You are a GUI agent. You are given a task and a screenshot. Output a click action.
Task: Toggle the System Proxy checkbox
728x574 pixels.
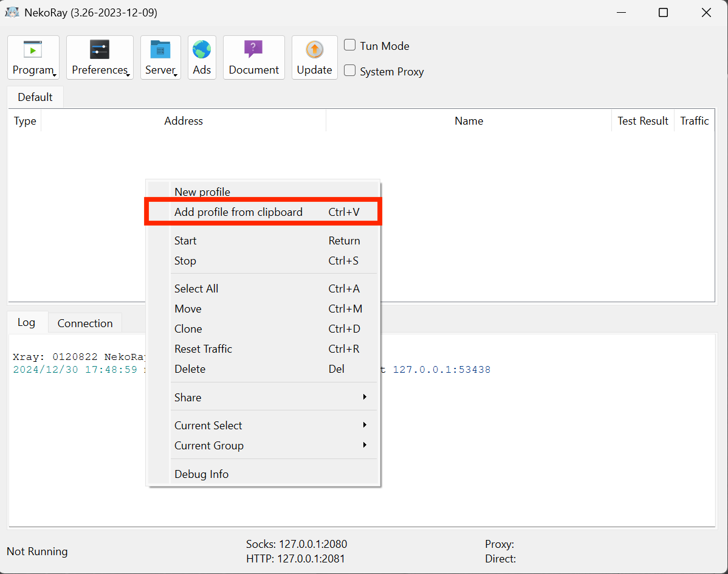point(350,71)
